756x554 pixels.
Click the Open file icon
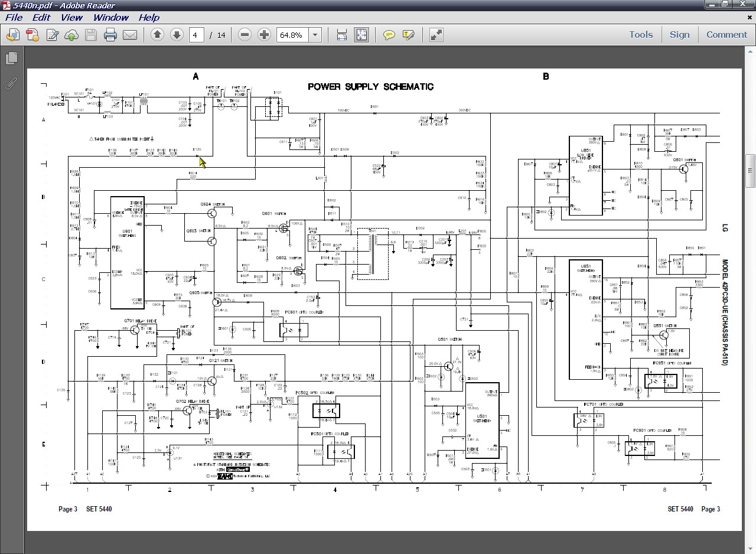coord(12,35)
